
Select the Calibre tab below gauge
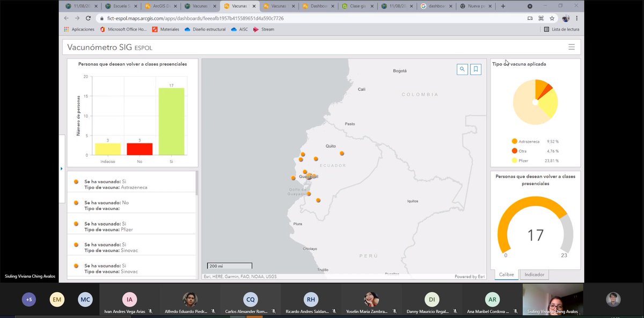507,274
